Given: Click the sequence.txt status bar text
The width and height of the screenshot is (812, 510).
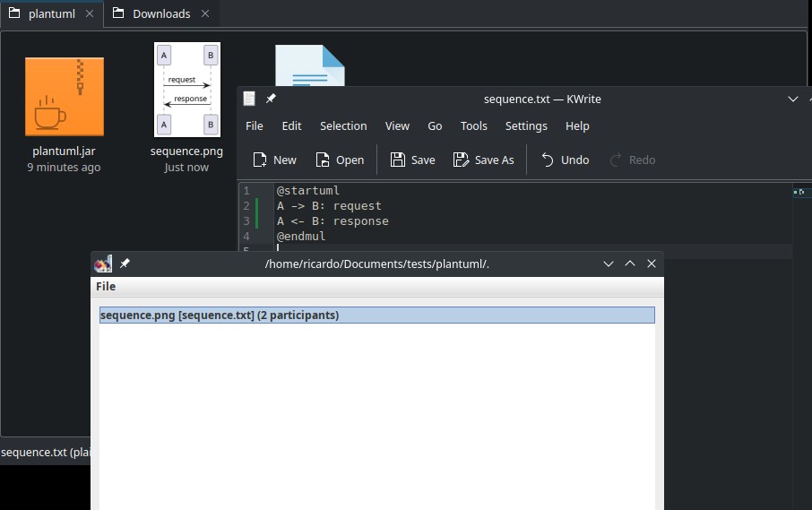Looking at the screenshot, I should [46, 452].
